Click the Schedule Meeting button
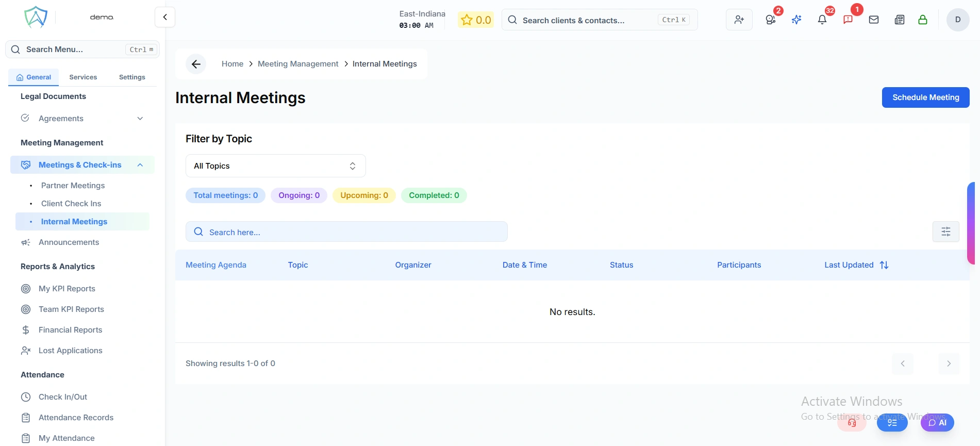 coord(925,97)
